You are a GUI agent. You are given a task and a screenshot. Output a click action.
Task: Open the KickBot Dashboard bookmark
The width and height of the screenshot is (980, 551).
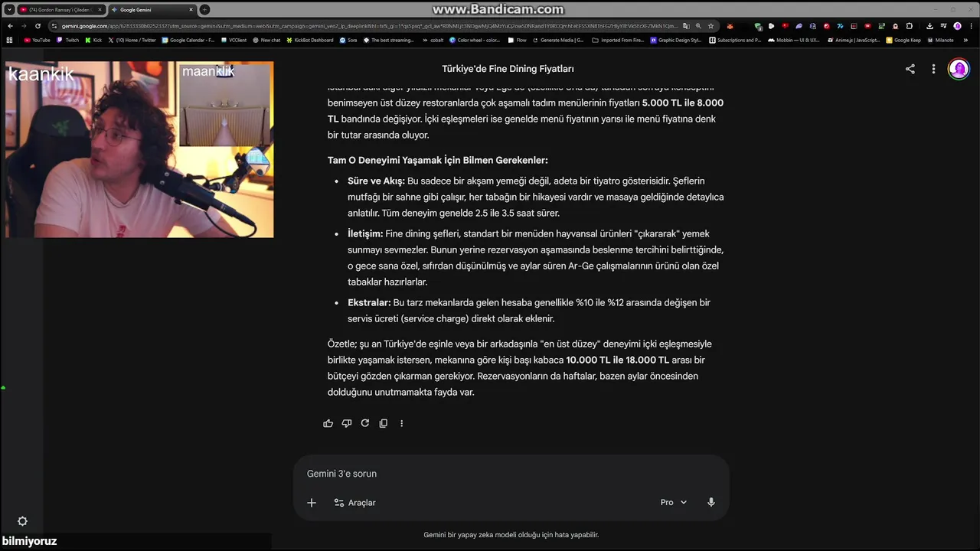tap(310, 40)
